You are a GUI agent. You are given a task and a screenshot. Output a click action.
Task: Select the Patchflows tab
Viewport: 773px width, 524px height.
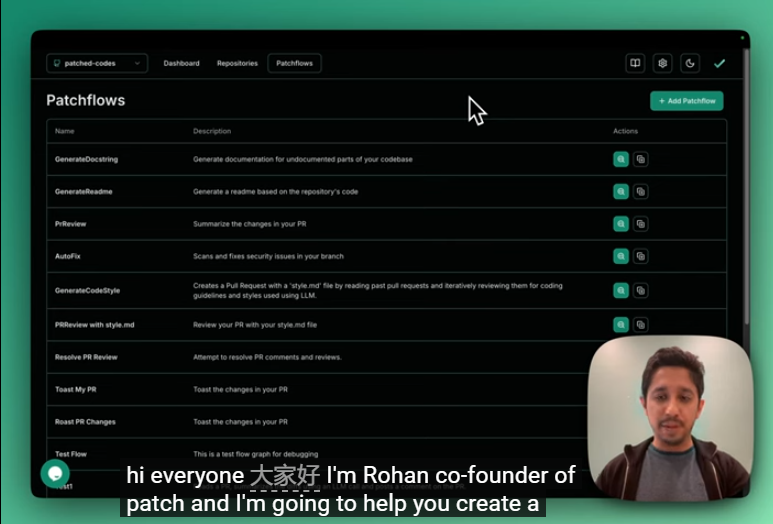coord(294,63)
